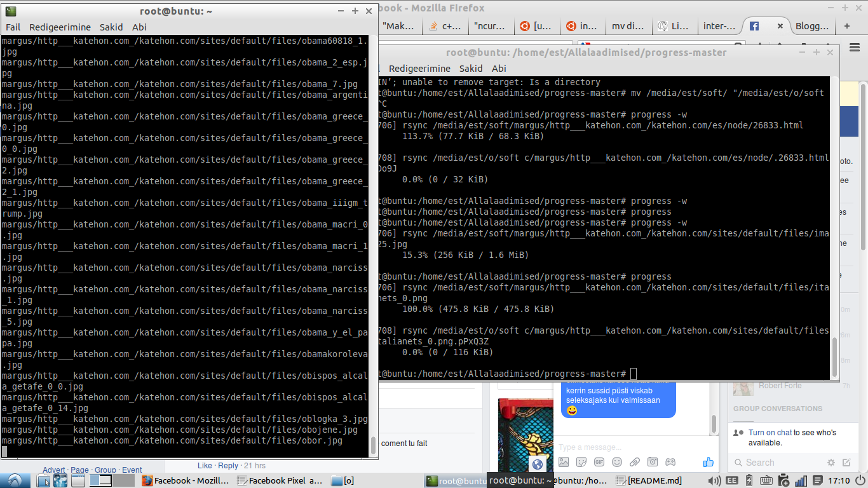Viewport: 868px width, 488px height.
Task: Attach a photo in the chat box
Action: (564, 462)
